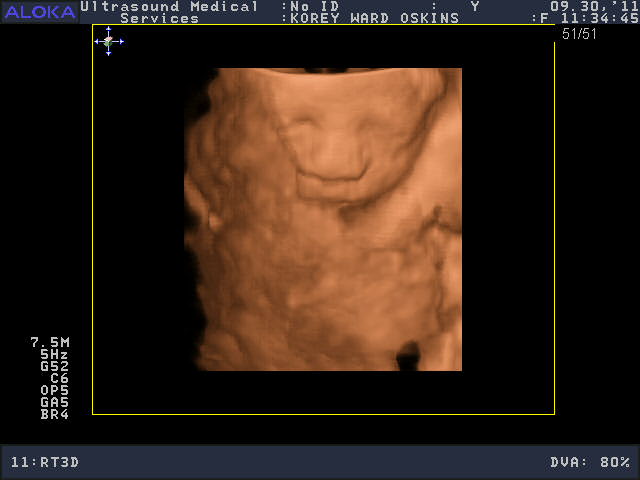Click the ALOKA logo in the header

38,12
